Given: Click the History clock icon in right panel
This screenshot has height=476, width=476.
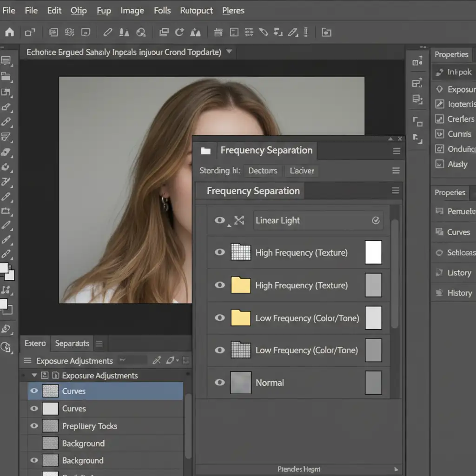Looking at the screenshot, I should [x=439, y=293].
